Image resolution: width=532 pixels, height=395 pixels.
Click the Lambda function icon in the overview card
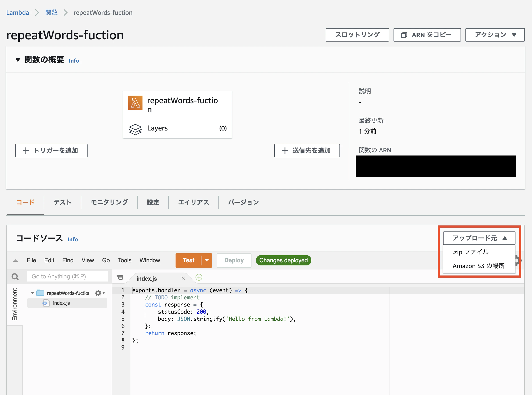point(135,103)
